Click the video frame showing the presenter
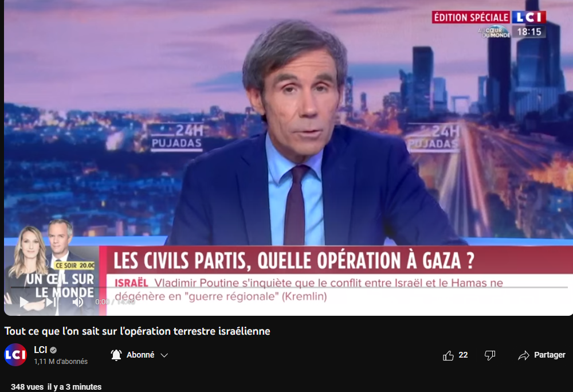Image resolution: width=573 pixels, height=392 pixels. [x=288, y=146]
